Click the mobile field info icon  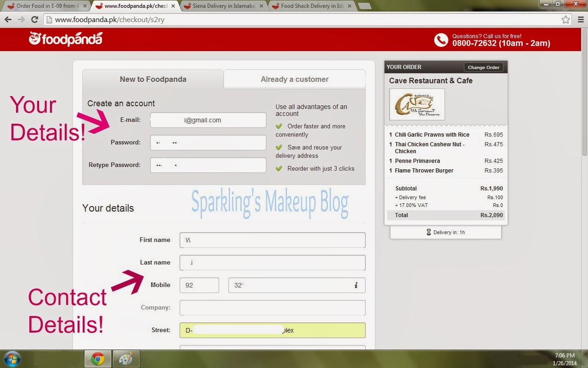(x=356, y=285)
